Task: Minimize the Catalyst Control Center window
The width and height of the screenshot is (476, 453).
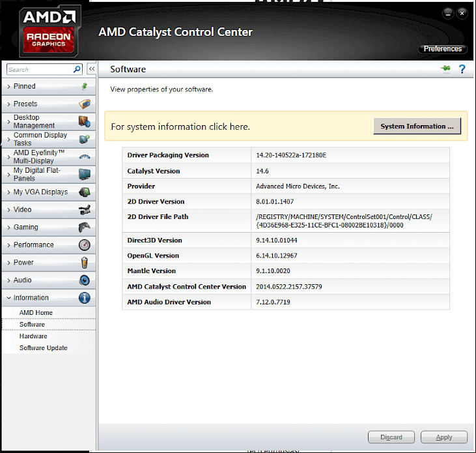Action: tap(448, 14)
